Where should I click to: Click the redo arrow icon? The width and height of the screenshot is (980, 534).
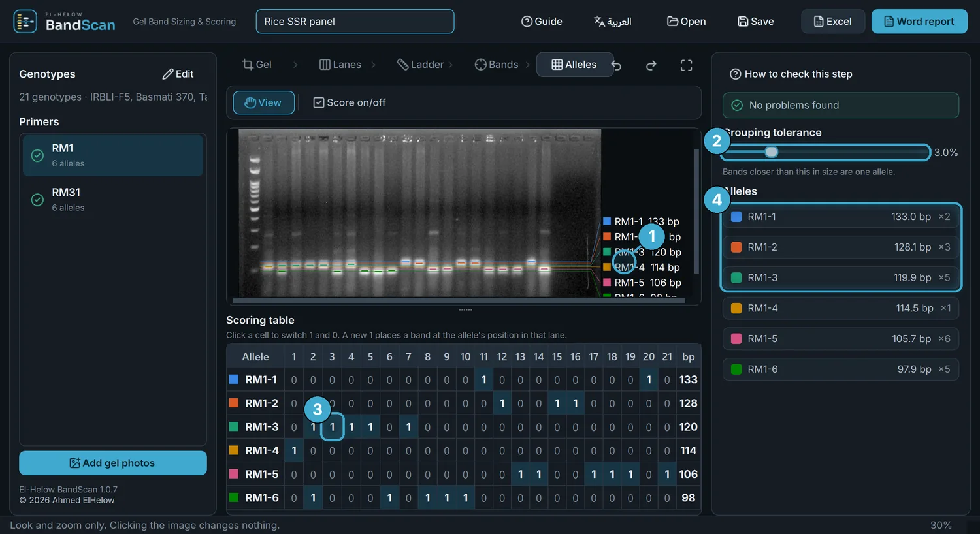[x=651, y=65]
